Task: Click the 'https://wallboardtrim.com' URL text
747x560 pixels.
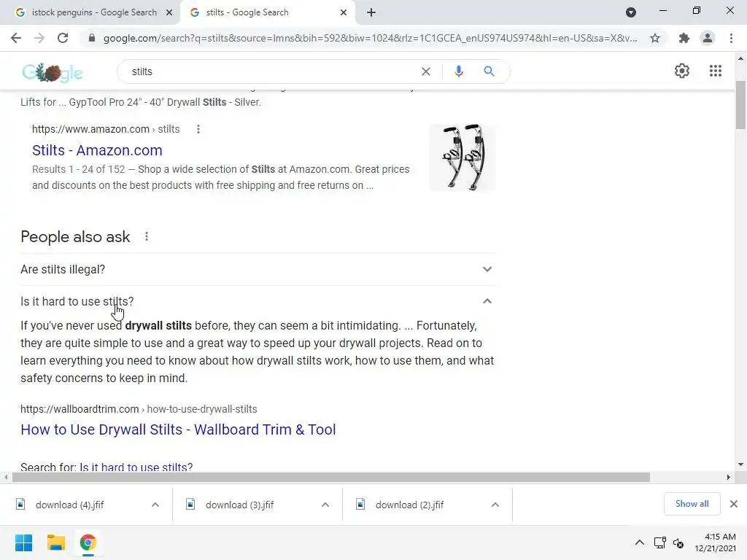Action: click(80, 409)
